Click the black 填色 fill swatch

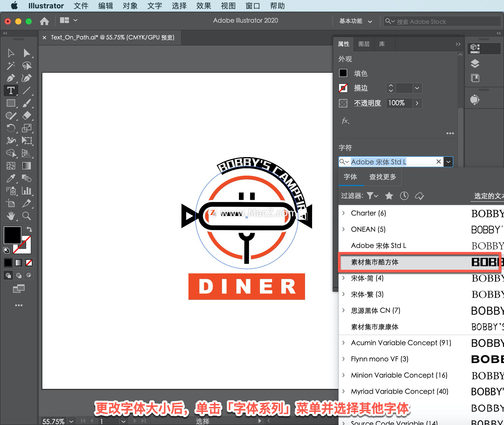[x=343, y=73]
